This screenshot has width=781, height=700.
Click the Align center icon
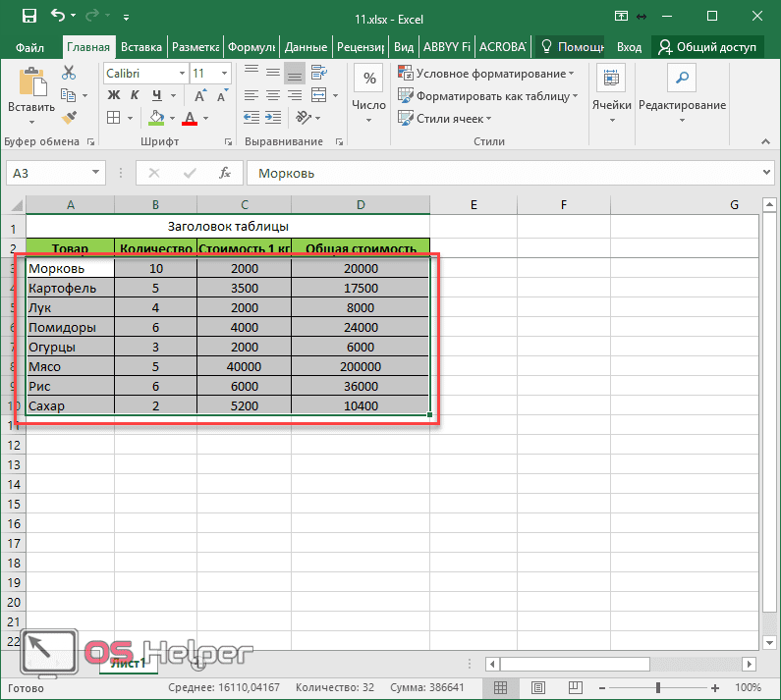(x=272, y=95)
